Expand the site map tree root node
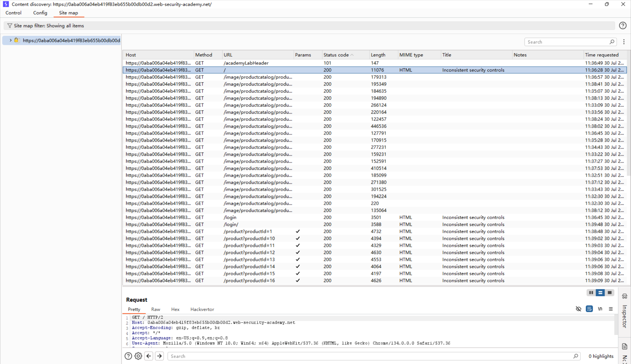The image size is (631, 364). pos(11,40)
